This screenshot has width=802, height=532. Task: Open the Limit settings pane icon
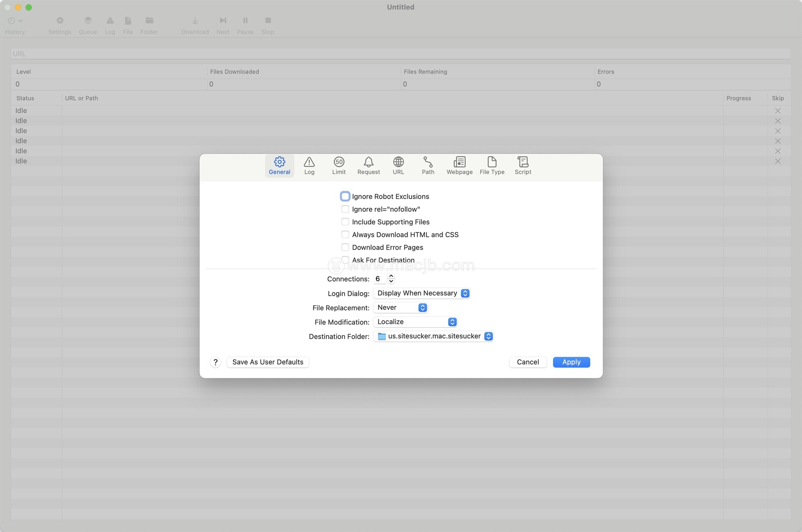click(x=339, y=165)
